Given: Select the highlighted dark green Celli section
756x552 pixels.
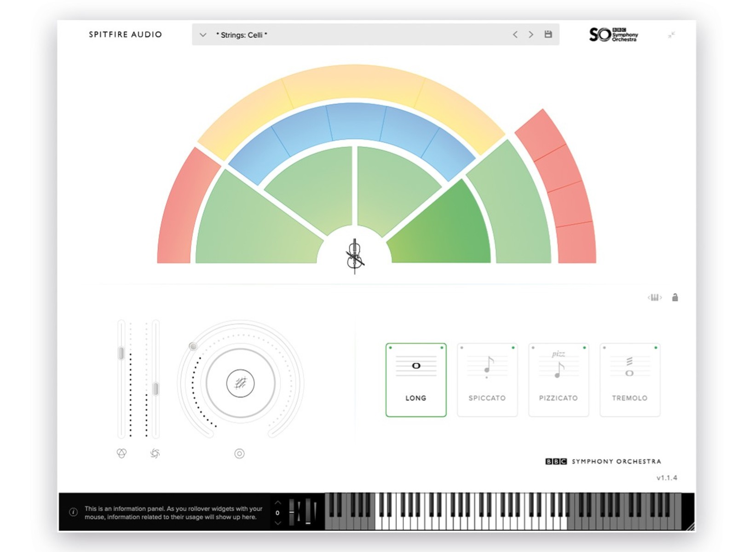Looking at the screenshot, I should (x=446, y=230).
